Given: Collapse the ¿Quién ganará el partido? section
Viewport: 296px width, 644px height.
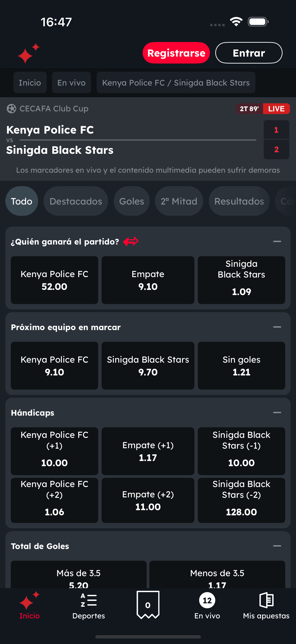Looking at the screenshot, I should pos(277,242).
